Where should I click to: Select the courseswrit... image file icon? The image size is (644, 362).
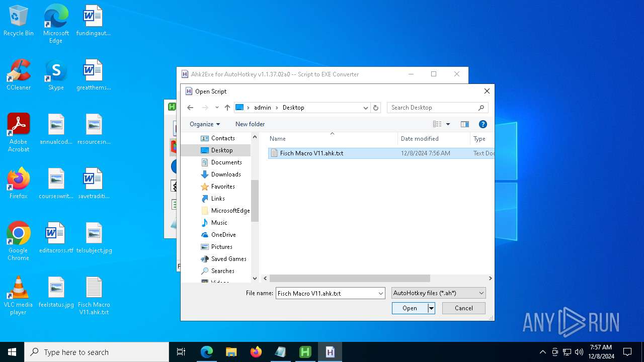point(56,184)
